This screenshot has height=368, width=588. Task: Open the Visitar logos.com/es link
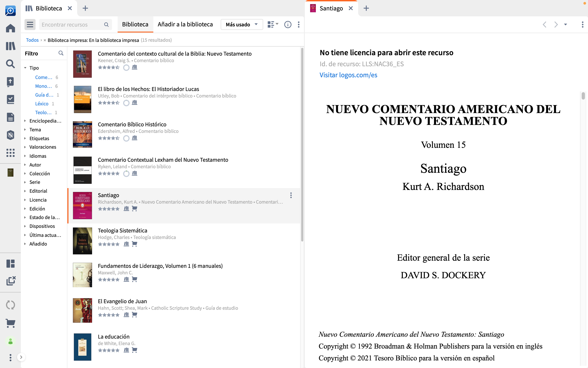pos(348,75)
